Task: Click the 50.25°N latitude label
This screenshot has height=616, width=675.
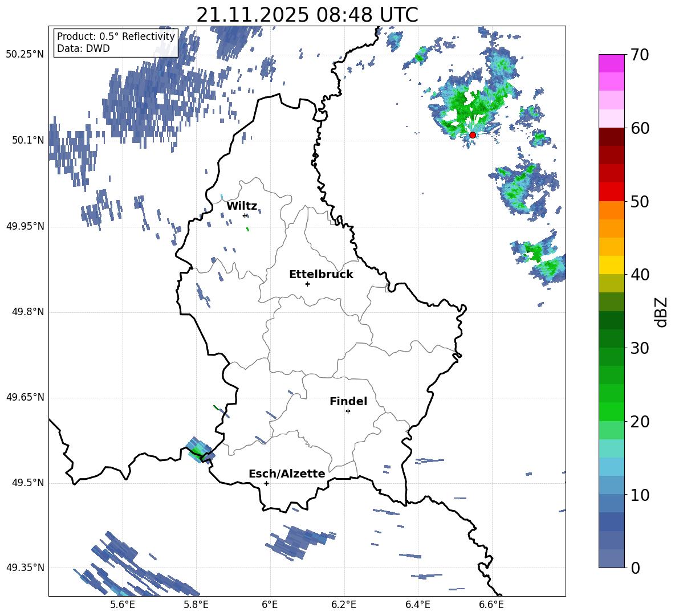Action: pyautogui.click(x=25, y=55)
